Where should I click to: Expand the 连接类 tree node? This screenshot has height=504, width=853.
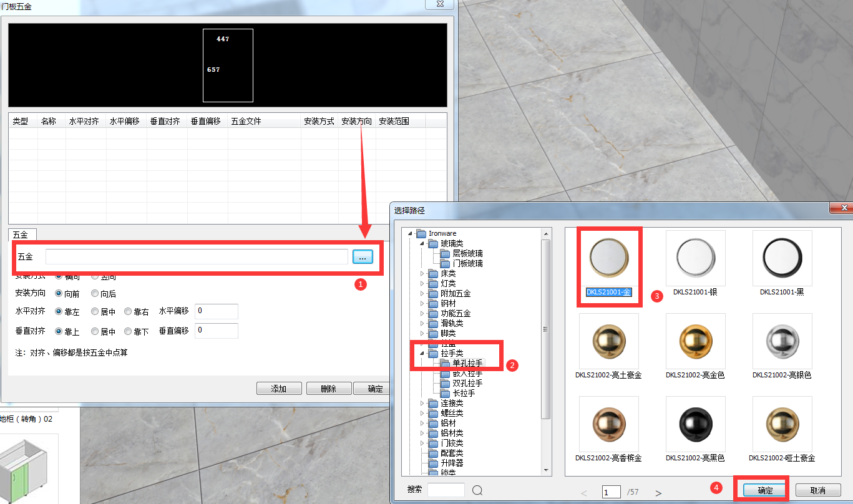pyautogui.click(x=422, y=403)
